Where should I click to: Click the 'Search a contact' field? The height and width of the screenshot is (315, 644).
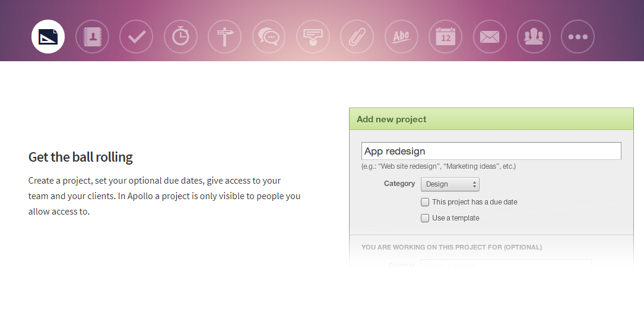click(506, 264)
